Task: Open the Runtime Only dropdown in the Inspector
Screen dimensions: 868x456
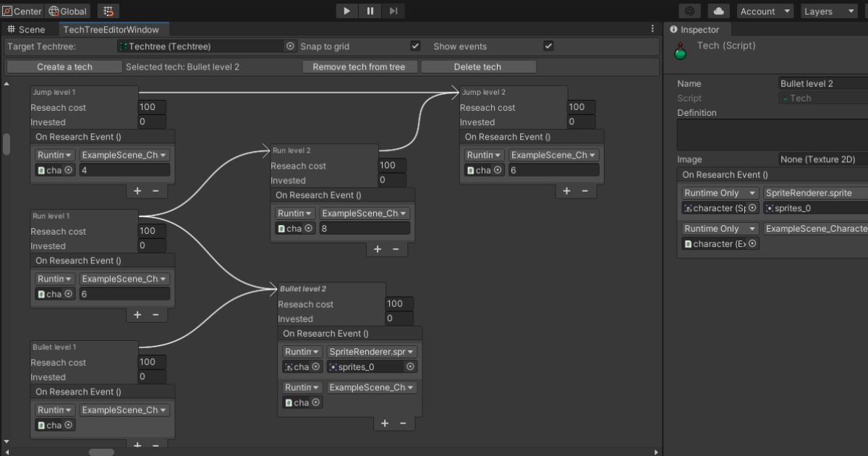Action: pos(719,193)
